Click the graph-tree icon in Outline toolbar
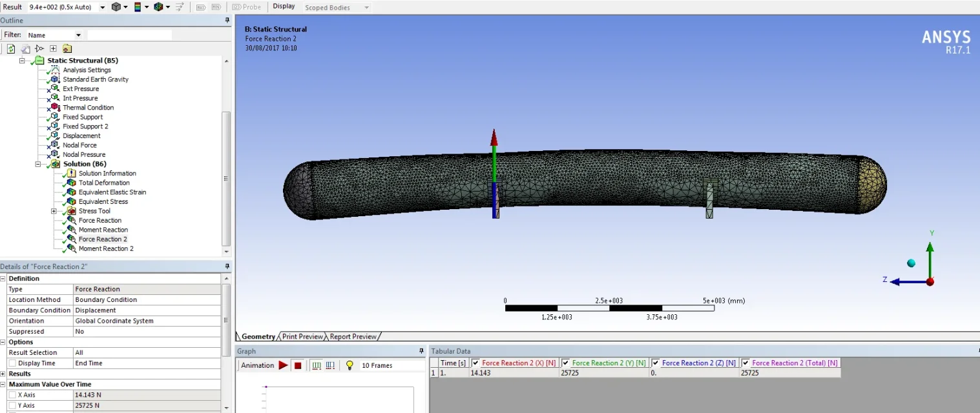 click(x=39, y=48)
